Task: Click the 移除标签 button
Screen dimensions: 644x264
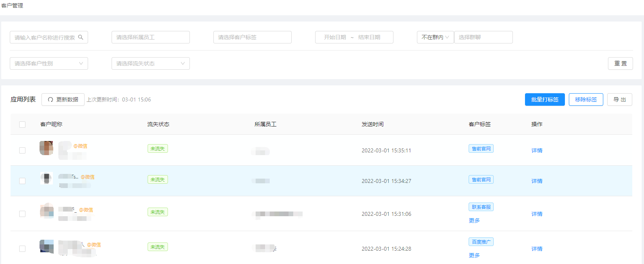Action: (586, 99)
